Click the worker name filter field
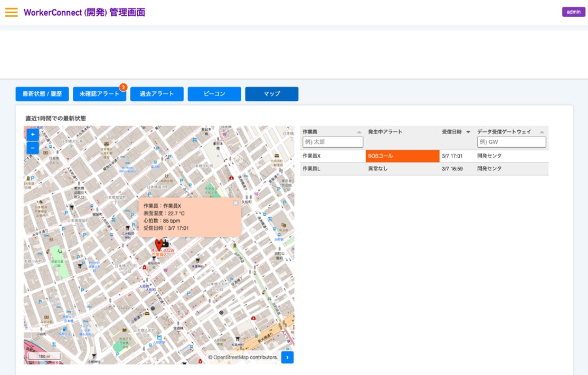588x375 pixels. click(333, 142)
